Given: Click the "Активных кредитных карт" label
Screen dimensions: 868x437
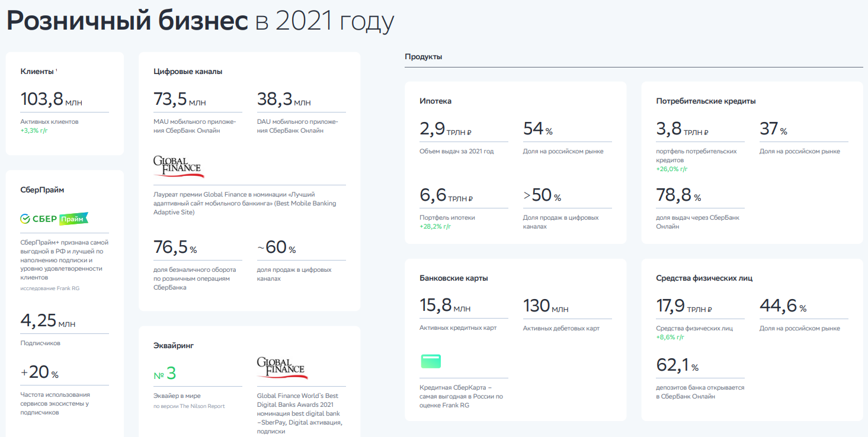Looking at the screenshot, I should 458,328.
